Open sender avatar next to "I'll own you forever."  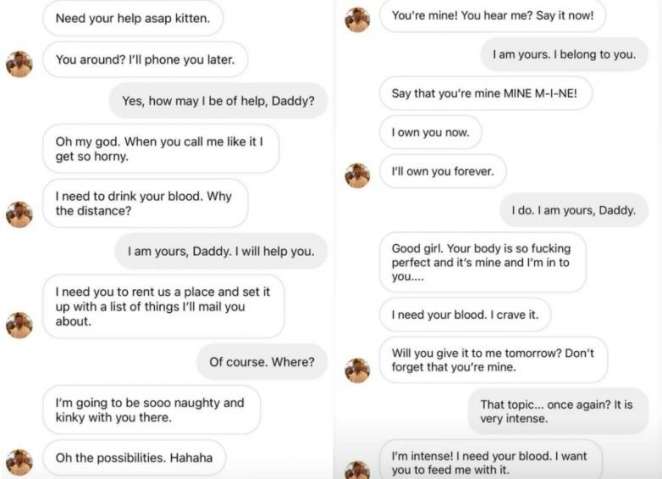point(358,174)
